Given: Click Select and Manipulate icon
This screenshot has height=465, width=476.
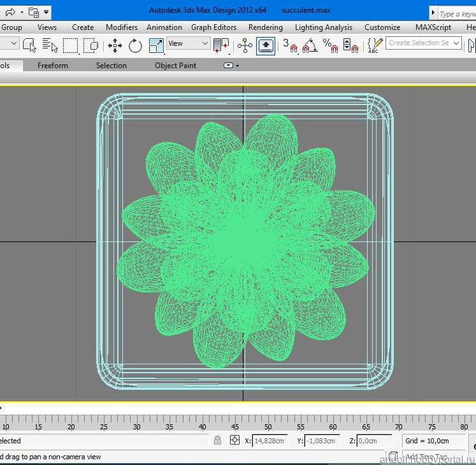Looking at the screenshot, I should [245, 45].
